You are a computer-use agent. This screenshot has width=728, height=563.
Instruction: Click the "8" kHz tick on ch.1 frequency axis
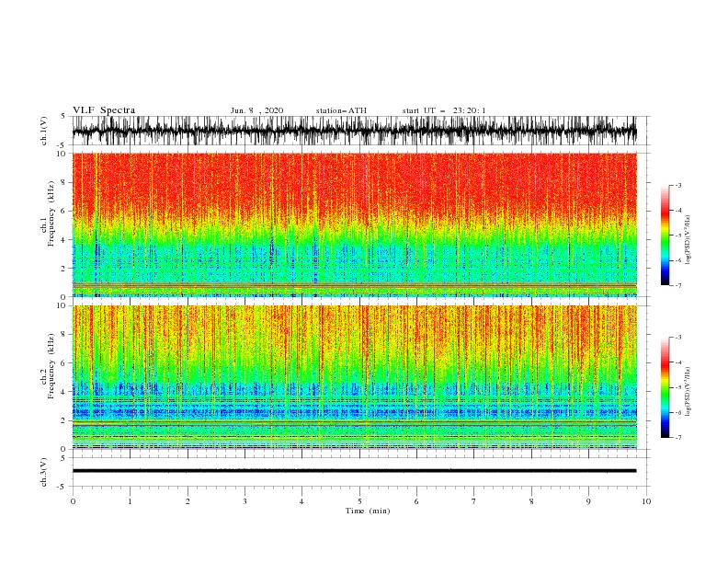tap(63, 182)
